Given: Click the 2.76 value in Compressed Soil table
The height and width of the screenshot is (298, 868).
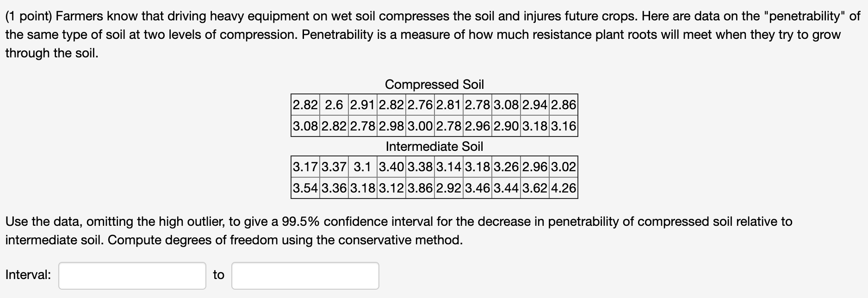Looking at the screenshot, I should click(x=420, y=105).
